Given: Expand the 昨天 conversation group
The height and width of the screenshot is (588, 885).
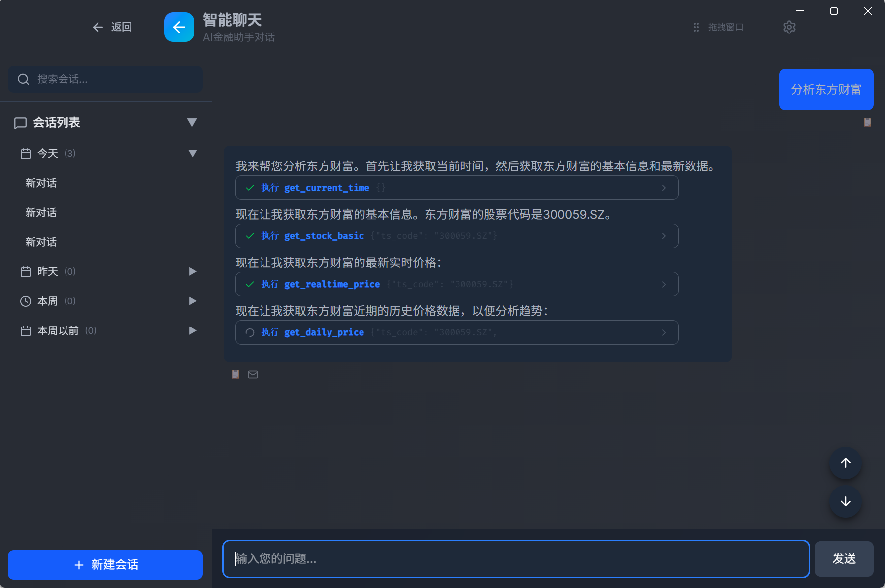Looking at the screenshot, I should 192,271.
